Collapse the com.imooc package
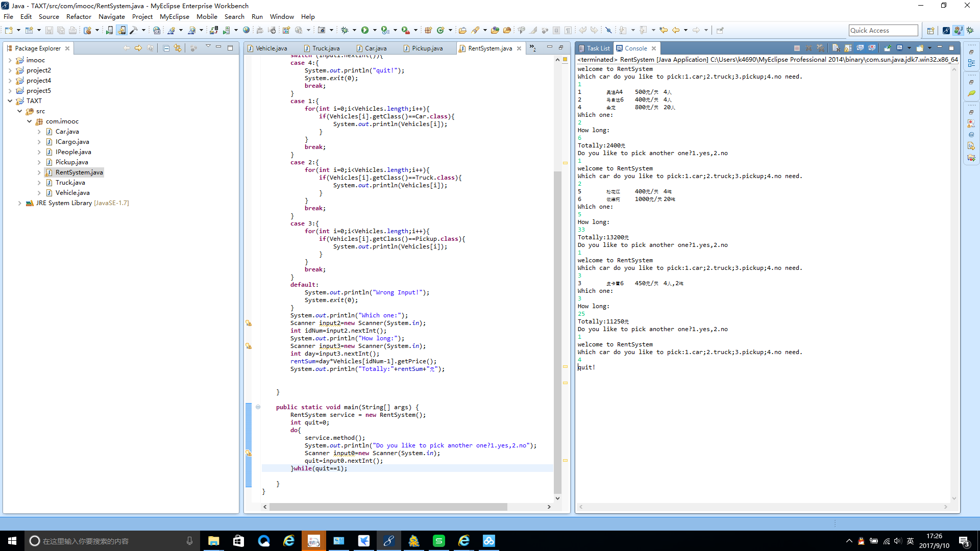980x551 pixels. click(x=30, y=121)
